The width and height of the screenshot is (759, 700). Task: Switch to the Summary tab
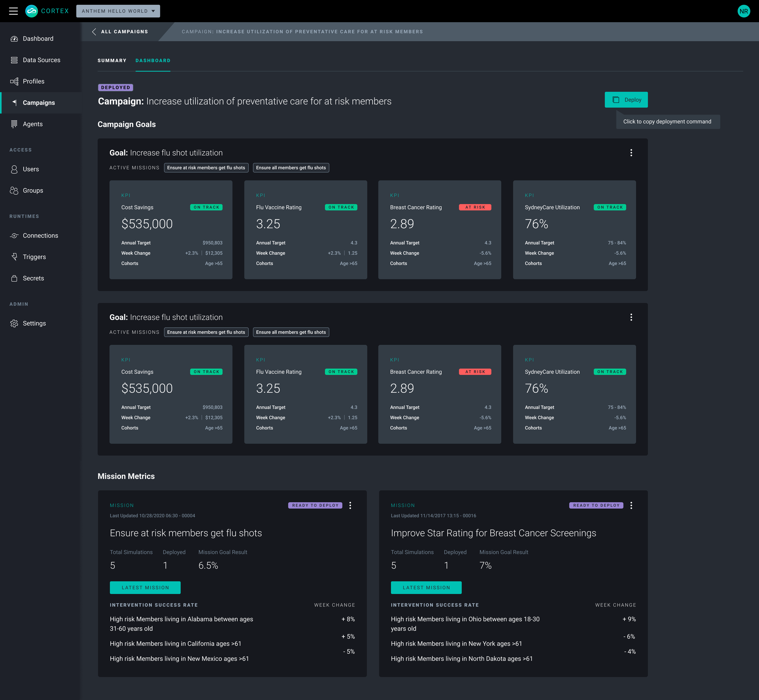tap(112, 61)
